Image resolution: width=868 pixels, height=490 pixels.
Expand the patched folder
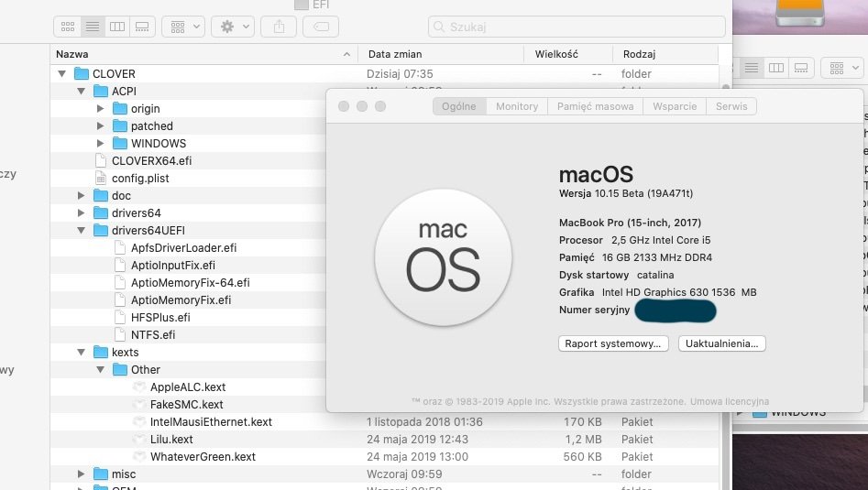[x=100, y=126]
